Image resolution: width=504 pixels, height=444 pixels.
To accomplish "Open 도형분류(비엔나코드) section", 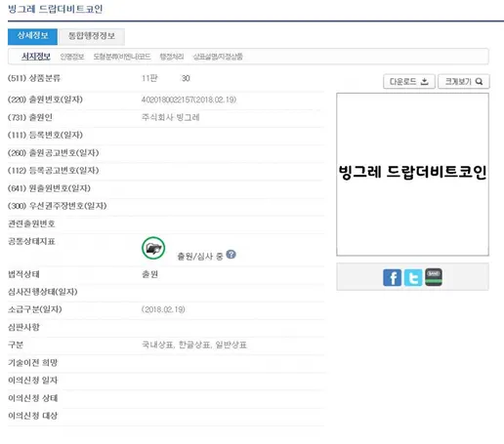I will point(122,57).
